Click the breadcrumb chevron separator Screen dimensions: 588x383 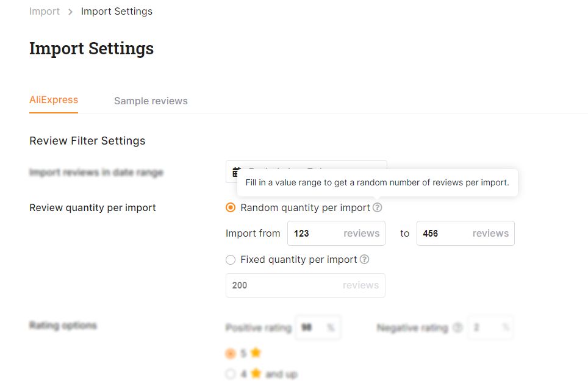click(70, 12)
